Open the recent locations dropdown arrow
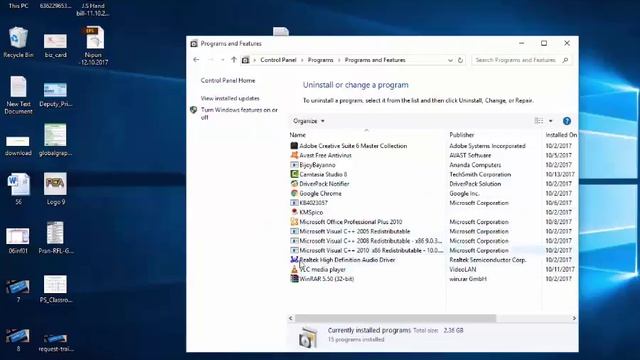The image size is (640, 360). 223,60
